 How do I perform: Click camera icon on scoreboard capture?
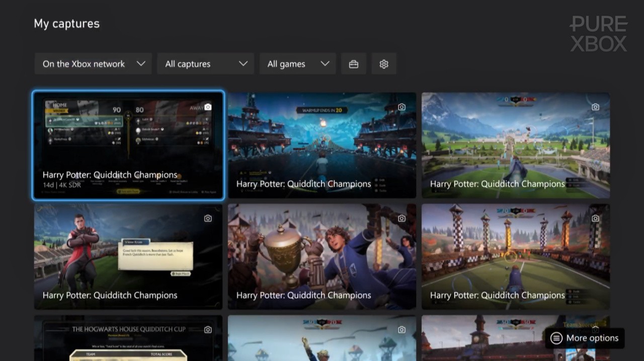tap(208, 107)
